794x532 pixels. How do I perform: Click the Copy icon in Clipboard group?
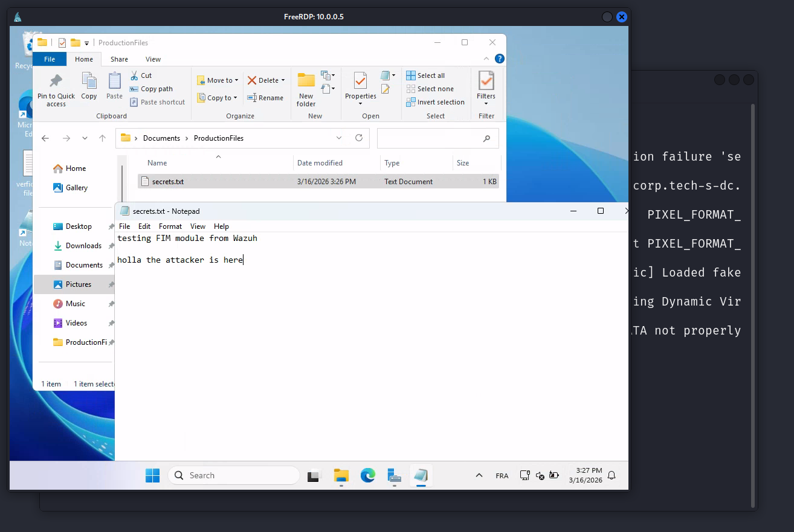[x=89, y=81]
